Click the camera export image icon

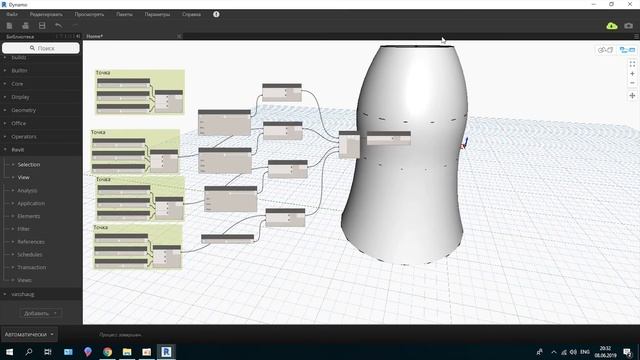click(x=629, y=26)
